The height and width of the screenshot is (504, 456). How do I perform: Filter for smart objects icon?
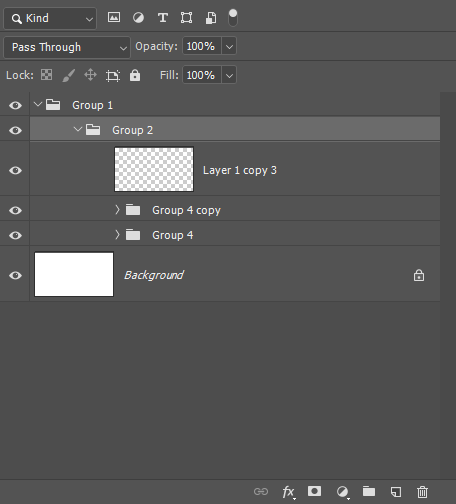(x=211, y=18)
